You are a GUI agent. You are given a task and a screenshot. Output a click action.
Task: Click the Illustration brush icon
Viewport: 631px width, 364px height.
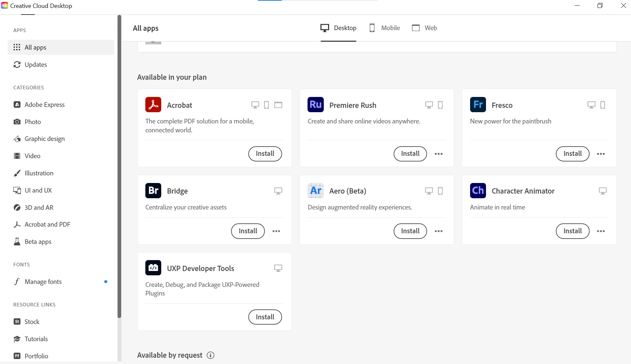(17, 173)
